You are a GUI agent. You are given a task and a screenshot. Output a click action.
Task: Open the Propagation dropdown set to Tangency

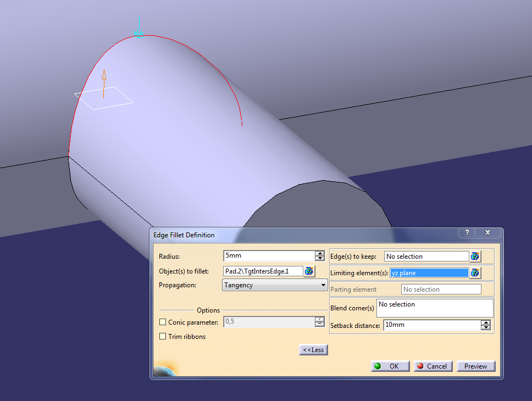[275, 285]
